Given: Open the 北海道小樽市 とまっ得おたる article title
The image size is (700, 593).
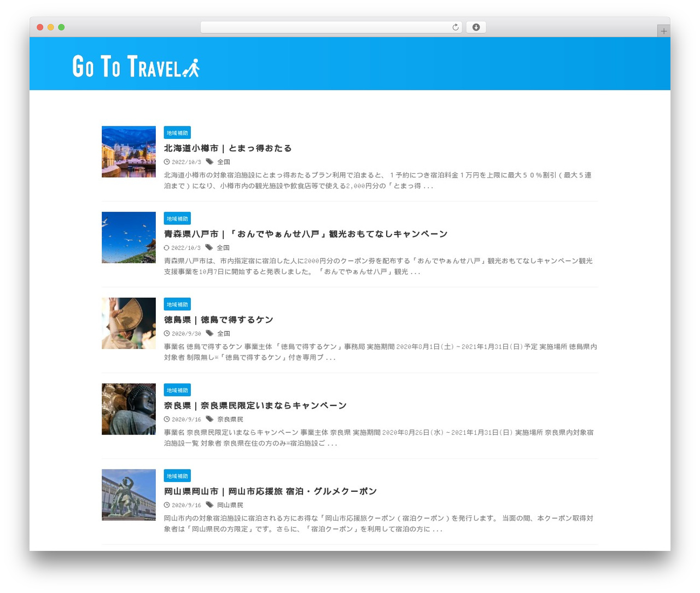Looking at the screenshot, I should tap(228, 148).
